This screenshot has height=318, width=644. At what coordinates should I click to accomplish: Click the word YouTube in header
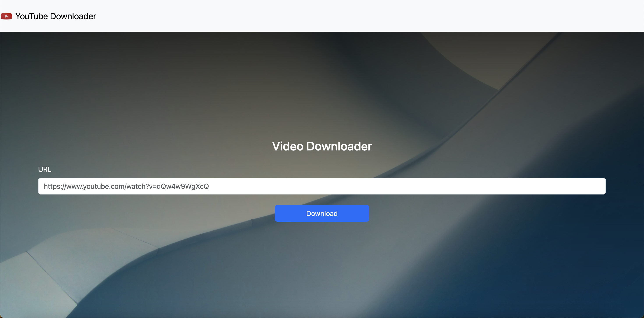click(32, 16)
